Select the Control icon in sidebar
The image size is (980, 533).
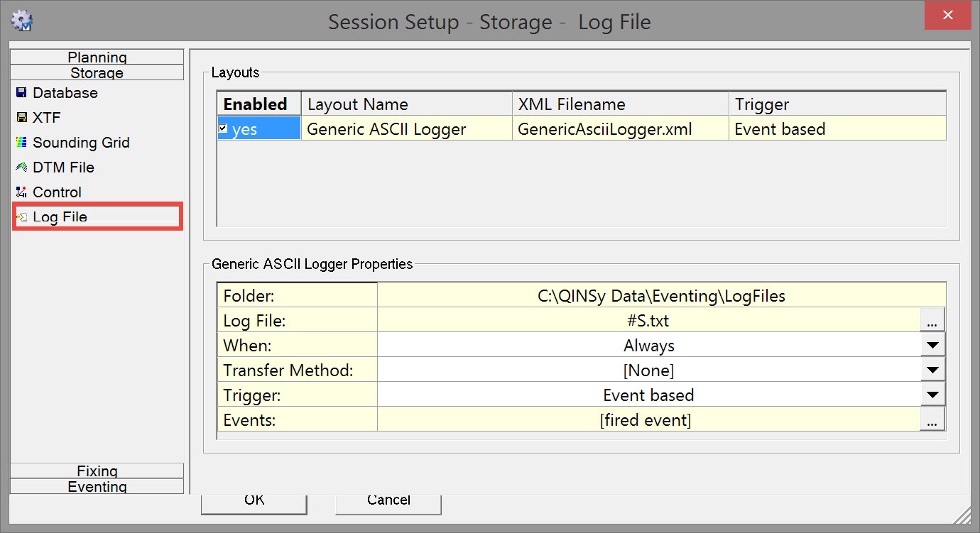(21, 192)
